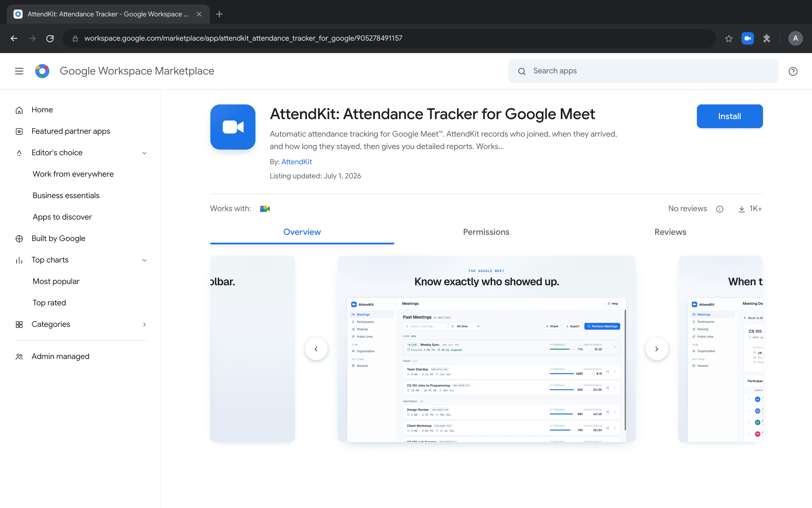Open the partially visible left screenshot

[x=252, y=349]
